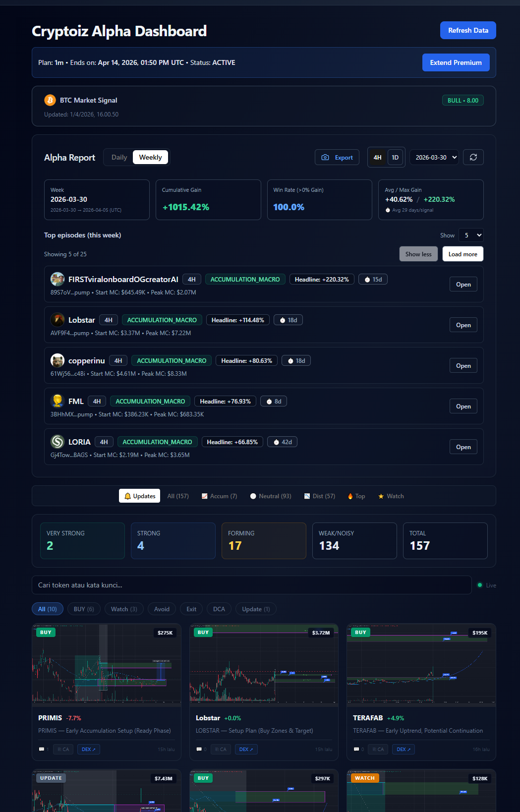Click the Extend Premium button

click(x=456, y=62)
